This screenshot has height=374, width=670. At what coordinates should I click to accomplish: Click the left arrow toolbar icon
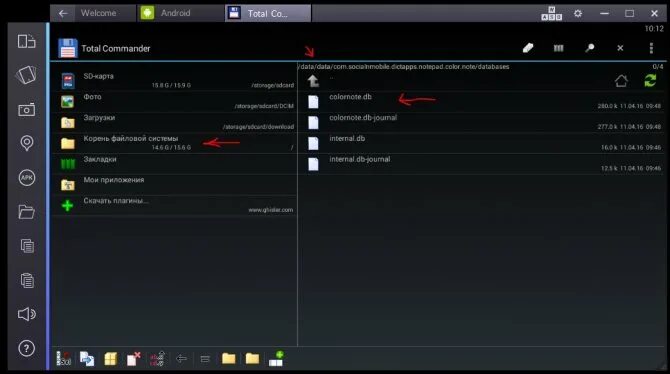pos(182,358)
